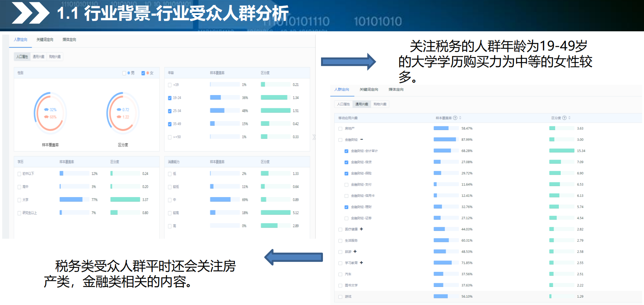644x305 pixels.
Task: Select 购物兴趣 button above the gender charts
Action: click(55, 57)
